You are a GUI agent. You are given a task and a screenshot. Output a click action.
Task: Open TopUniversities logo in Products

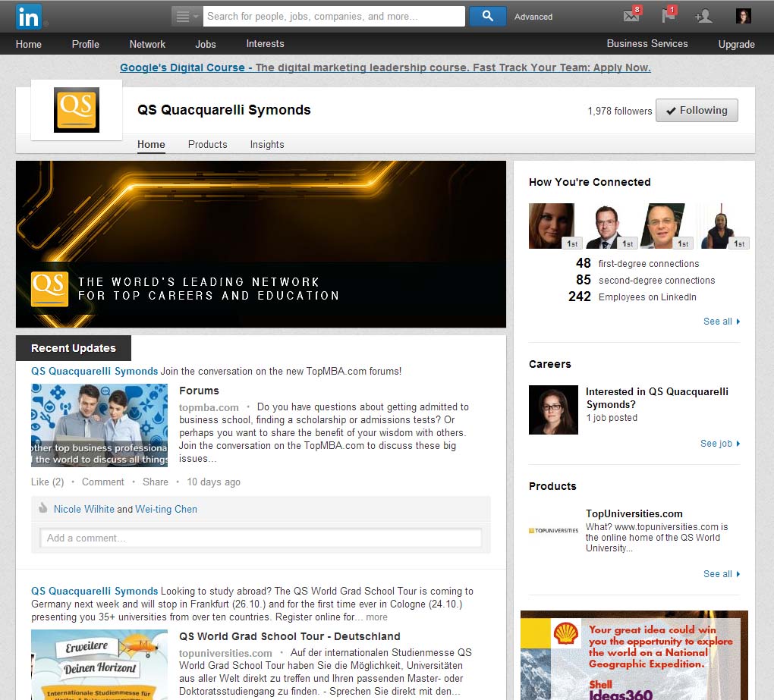pyautogui.click(x=553, y=531)
